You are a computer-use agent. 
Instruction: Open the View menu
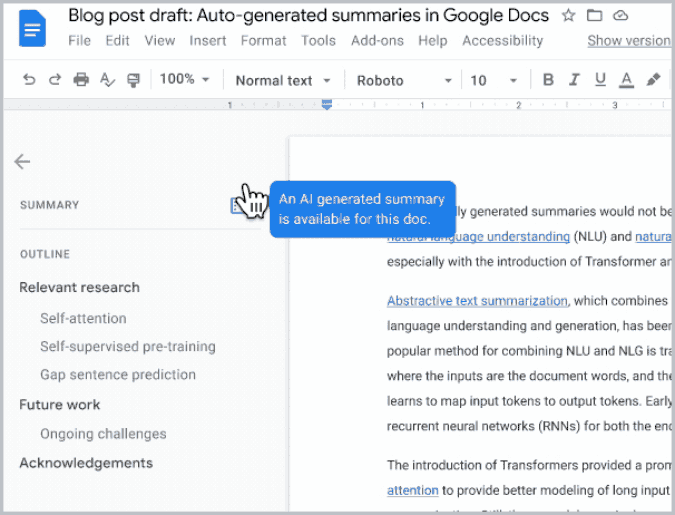pos(160,40)
